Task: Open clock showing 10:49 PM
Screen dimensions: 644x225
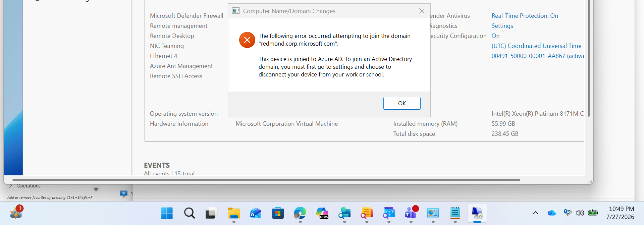Action: tap(621, 213)
